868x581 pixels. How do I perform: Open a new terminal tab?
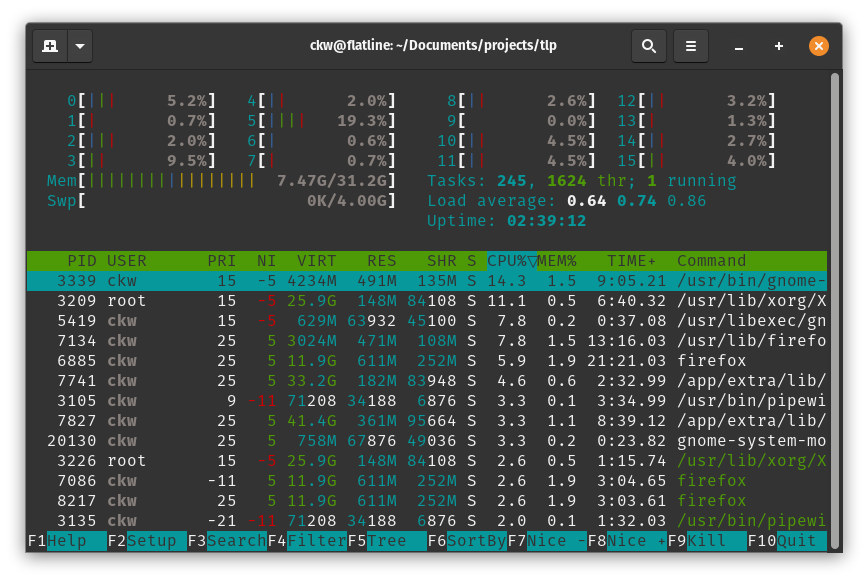coord(50,46)
